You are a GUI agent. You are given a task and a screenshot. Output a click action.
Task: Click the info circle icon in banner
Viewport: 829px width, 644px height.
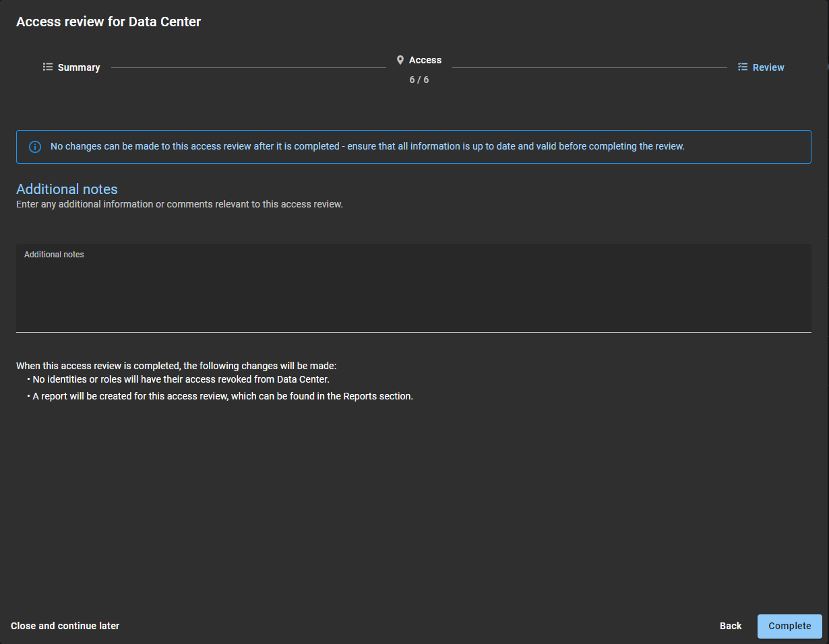(x=35, y=147)
